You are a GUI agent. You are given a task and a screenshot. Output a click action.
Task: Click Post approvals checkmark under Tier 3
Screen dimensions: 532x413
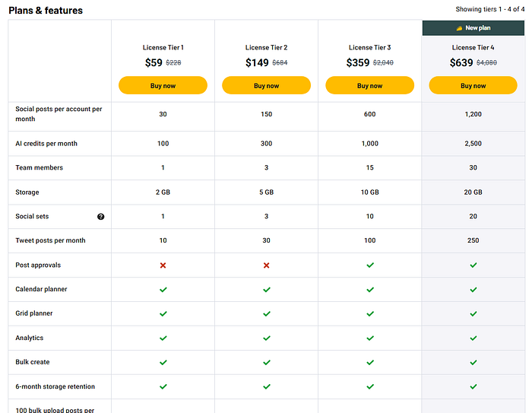370,265
